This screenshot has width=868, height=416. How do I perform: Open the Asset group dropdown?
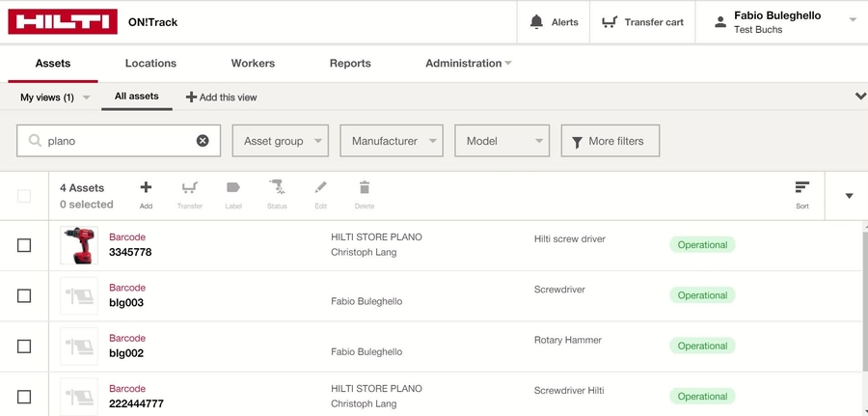coord(280,141)
